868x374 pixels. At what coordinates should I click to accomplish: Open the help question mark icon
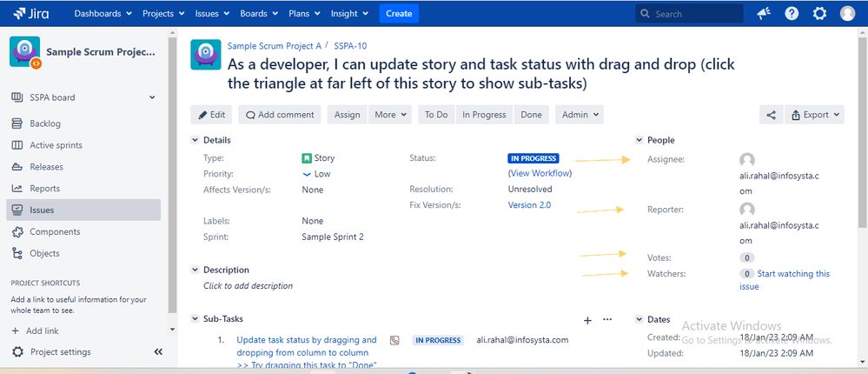click(792, 13)
